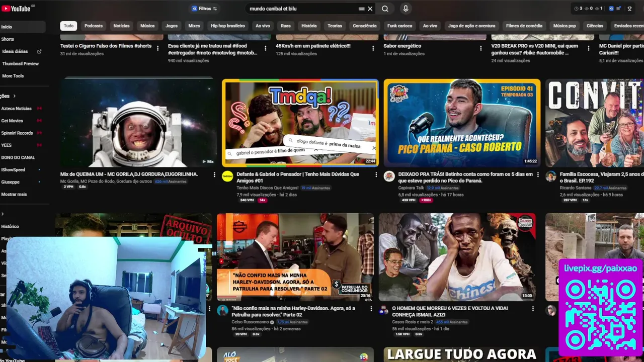The height and width of the screenshot is (362, 644).
Task: Click Ricardo Santana channel avatar
Action: click(551, 176)
